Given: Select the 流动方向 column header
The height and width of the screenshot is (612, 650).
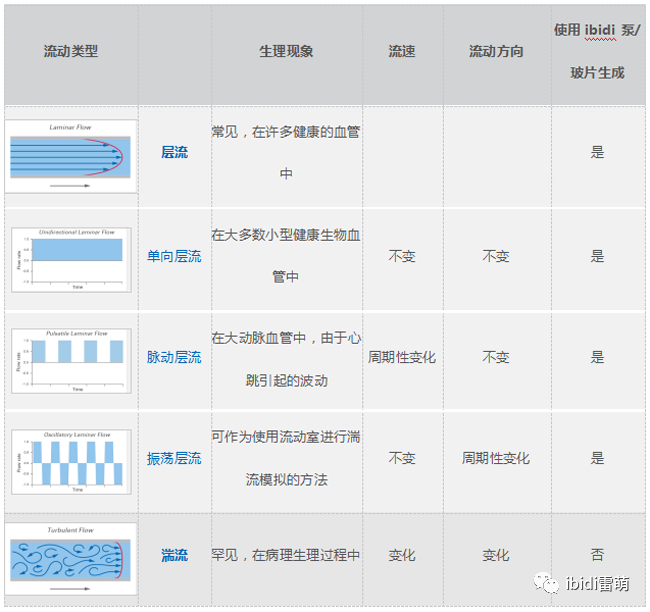Looking at the screenshot, I should [x=496, y=51].
